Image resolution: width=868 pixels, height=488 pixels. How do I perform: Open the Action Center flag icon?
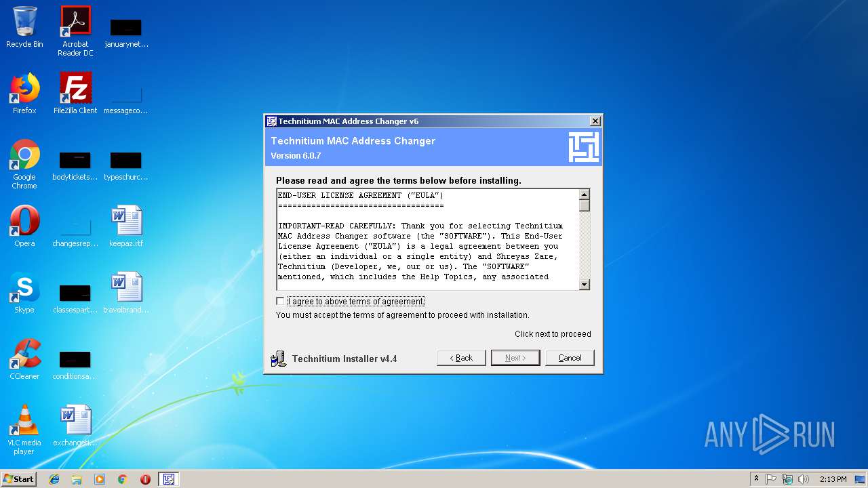pos(771,479)
